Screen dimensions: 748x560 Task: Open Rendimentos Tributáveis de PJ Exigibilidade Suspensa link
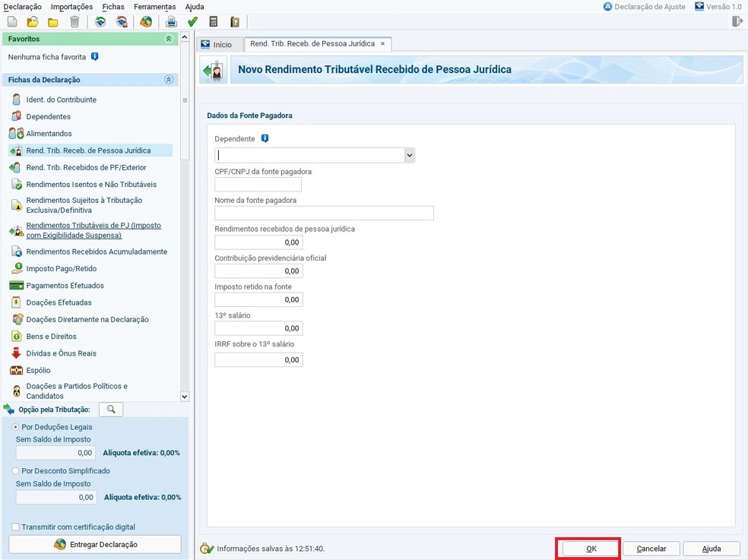pyautogui.click(x=93, y=230)
